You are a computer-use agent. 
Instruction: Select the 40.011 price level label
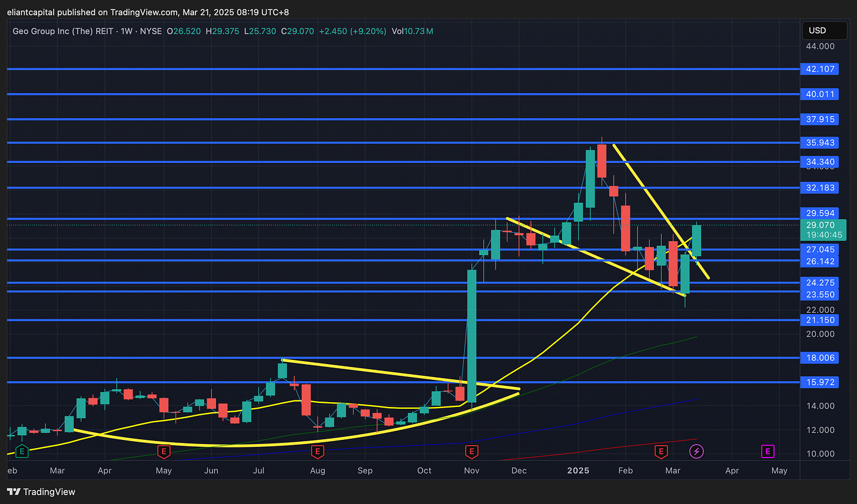click(x=821, y=94)
